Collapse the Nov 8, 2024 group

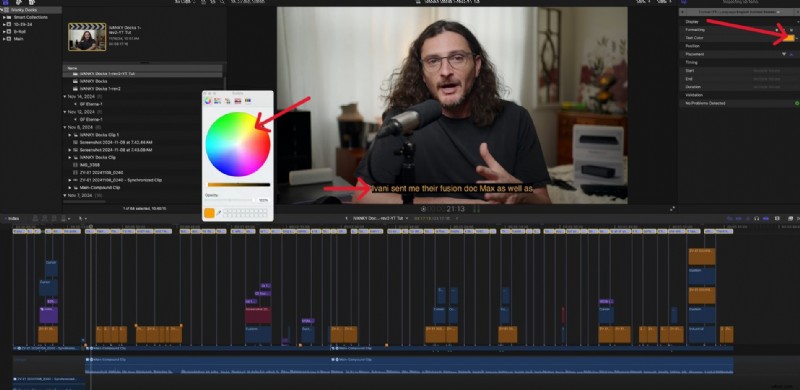pos(65,127)
